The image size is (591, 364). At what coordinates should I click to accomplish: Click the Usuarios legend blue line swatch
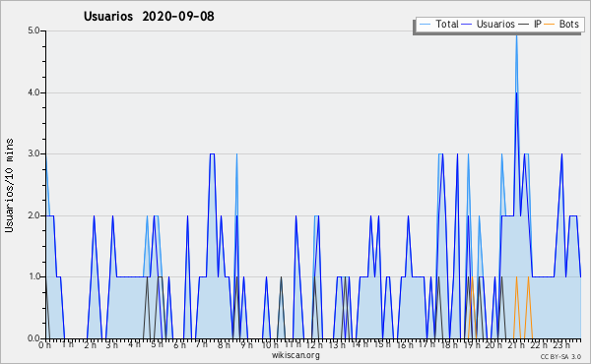point(467,25)
